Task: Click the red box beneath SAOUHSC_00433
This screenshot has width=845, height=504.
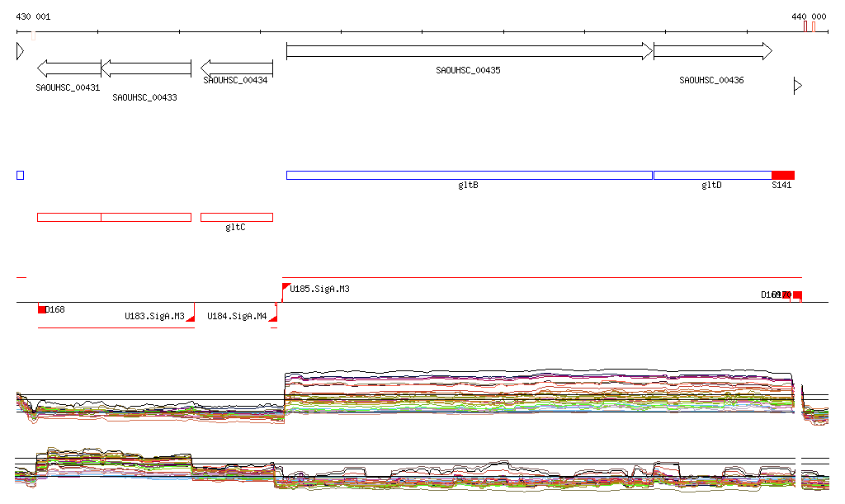Action: (x=146, y=218)
